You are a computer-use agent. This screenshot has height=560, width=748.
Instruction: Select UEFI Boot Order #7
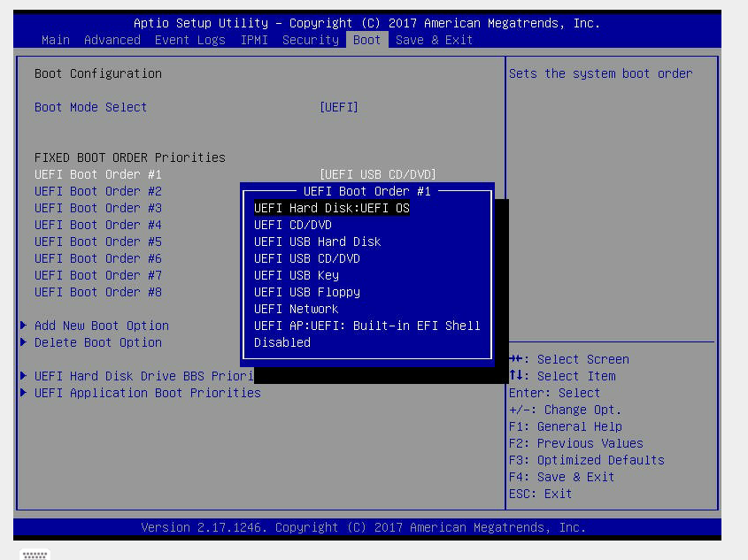coord(97,275)
